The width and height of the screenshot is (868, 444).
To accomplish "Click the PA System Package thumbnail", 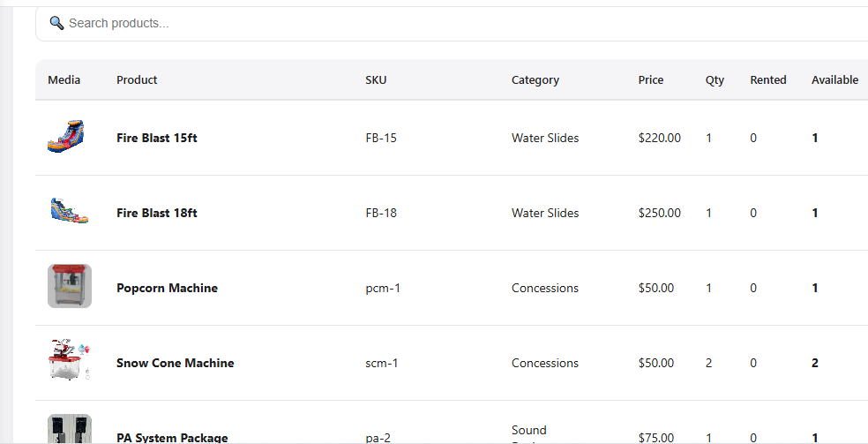I will [70, 429].
